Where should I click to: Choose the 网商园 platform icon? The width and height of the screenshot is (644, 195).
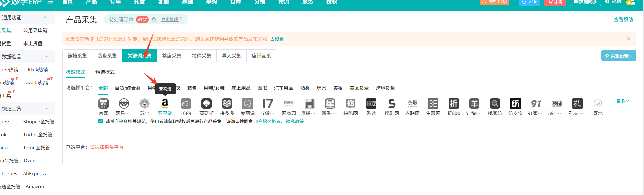[289, 103]
